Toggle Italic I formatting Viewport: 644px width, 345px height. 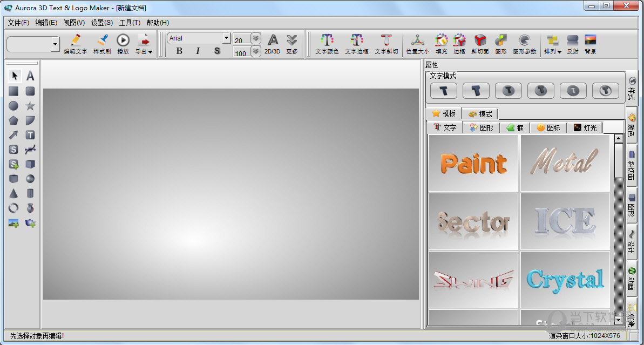198,51
